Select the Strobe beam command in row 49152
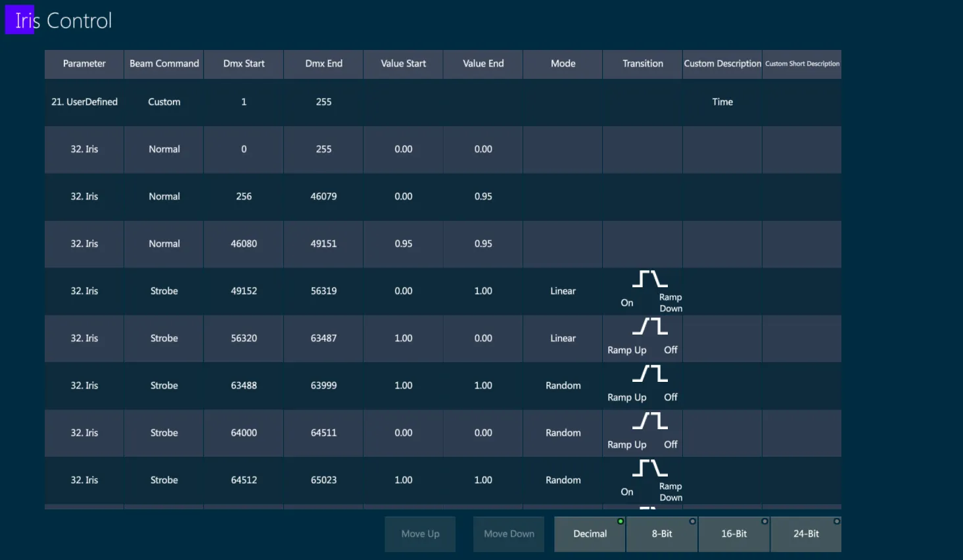The image size is (963, 560). (164, 291)
